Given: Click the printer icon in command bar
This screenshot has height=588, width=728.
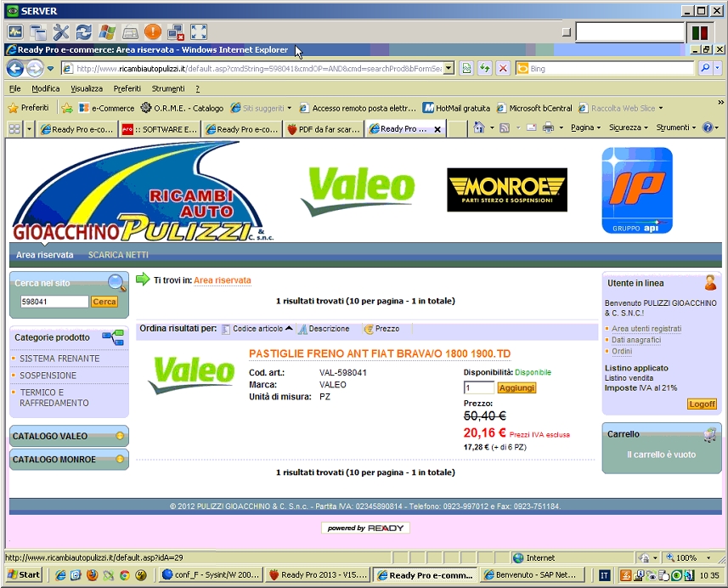Looking at the screenshot, I should pos(548,127).
